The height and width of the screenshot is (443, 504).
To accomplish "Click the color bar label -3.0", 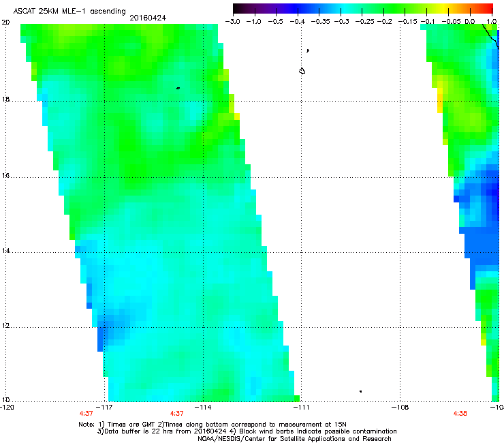I will click(232, 22).
